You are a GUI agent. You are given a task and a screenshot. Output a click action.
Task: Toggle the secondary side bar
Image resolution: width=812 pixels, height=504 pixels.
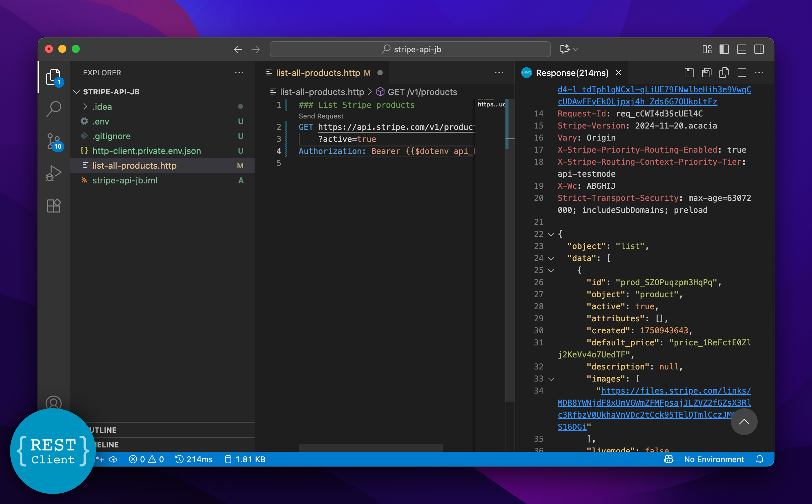(x=759, y=49)
